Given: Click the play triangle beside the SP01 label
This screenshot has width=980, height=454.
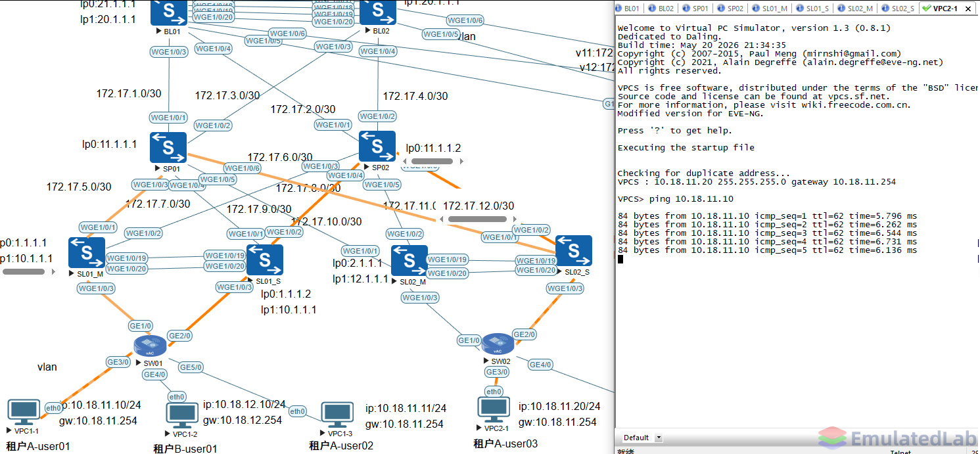Looking at the screenshot, I should click(x=158, y=168).
